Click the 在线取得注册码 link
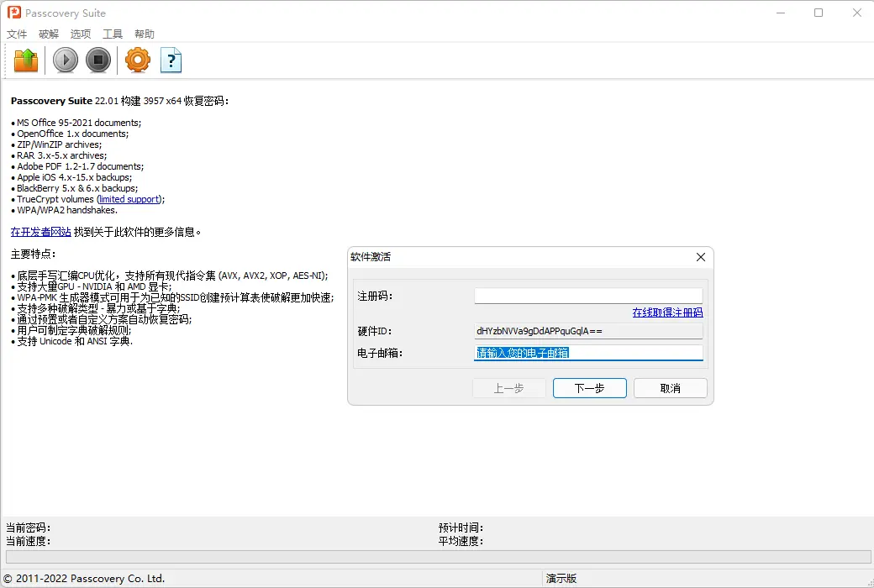The height and width of the screenshot is (588, 874). click(668, 312)
